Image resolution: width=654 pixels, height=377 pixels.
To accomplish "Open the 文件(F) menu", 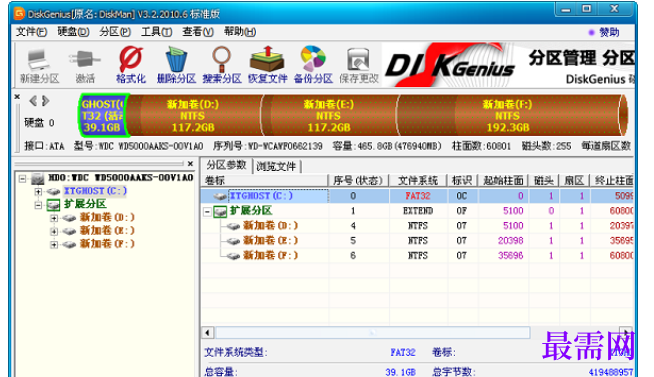I will pyautogui.click(x=31, y=32).
